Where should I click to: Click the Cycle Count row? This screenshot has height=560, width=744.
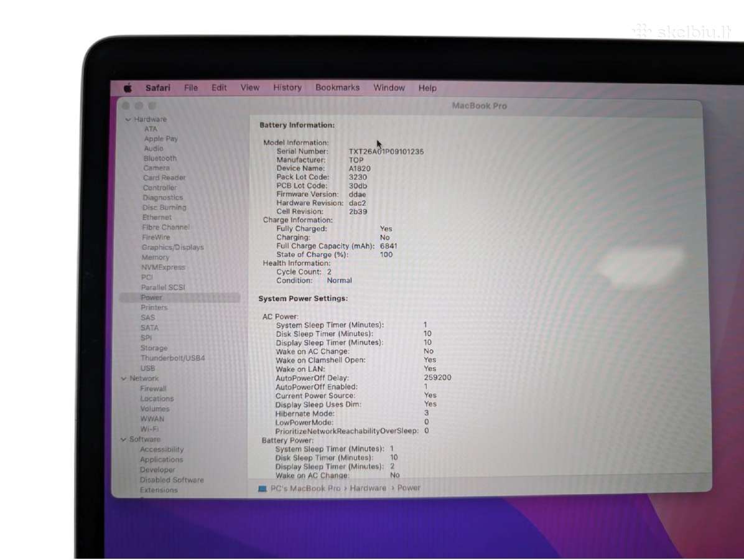(x=304, y=273)
